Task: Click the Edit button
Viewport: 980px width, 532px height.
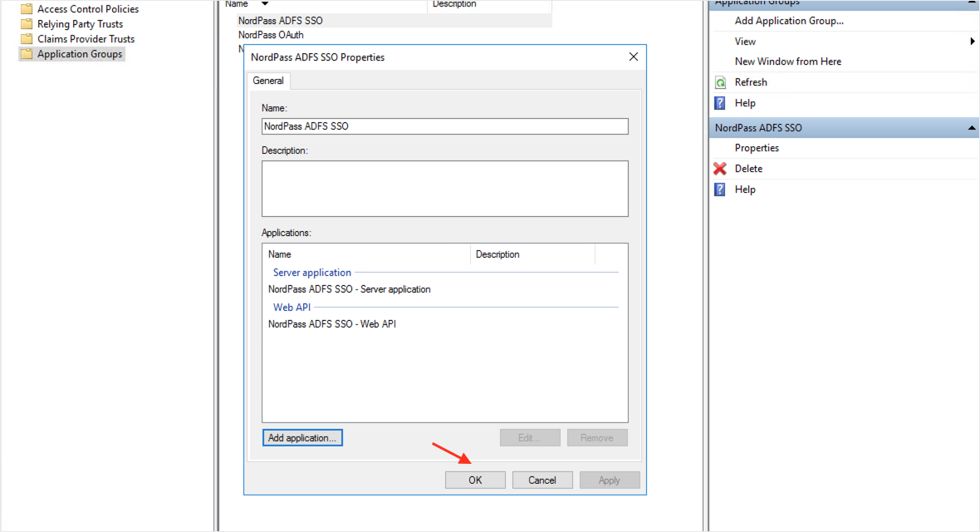Action: (529, 437)
